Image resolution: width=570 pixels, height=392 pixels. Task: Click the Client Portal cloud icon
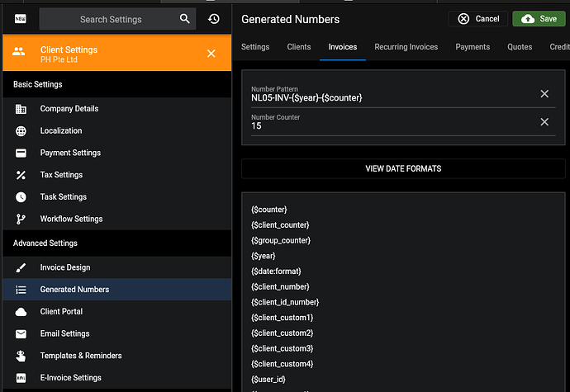pyautogui.click(x=21, y=312)
